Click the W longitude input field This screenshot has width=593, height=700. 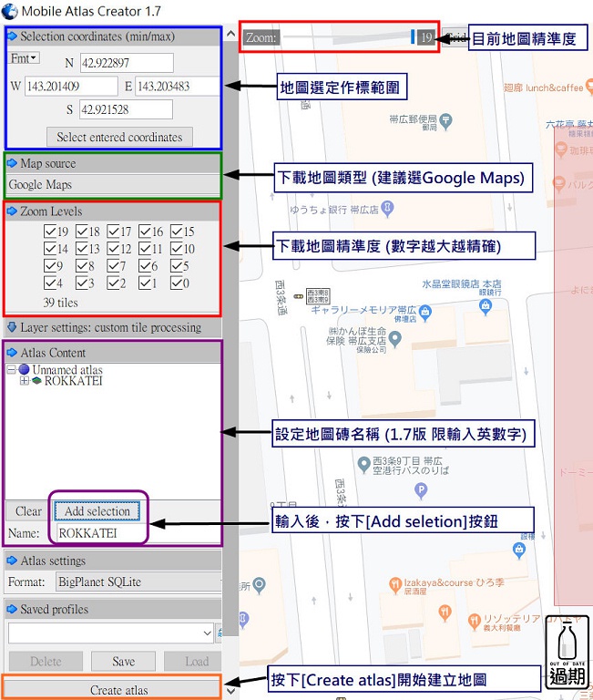pyautogui.click(x=71, y=87)
